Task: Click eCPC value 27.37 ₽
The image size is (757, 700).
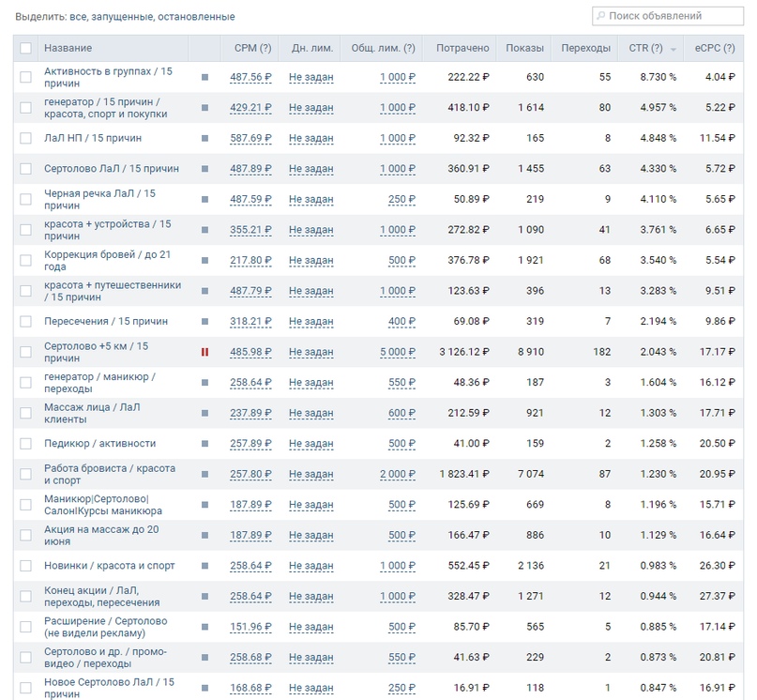Action: (717, 597)
